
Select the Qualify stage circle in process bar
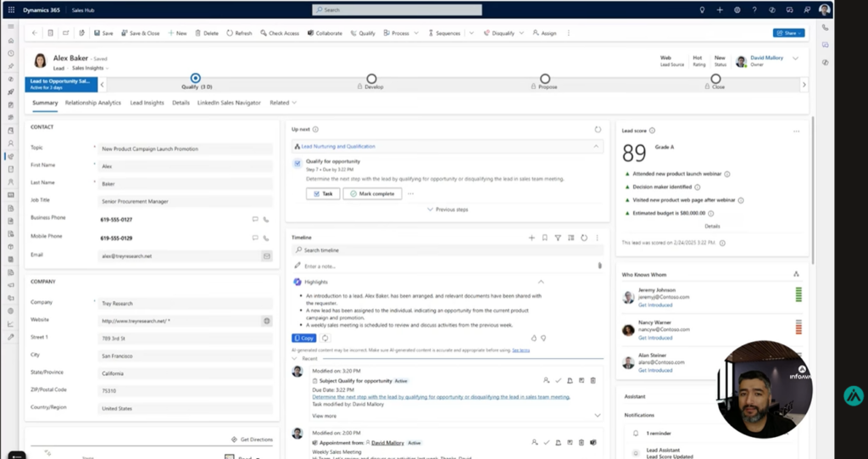[x=196, y=78]
